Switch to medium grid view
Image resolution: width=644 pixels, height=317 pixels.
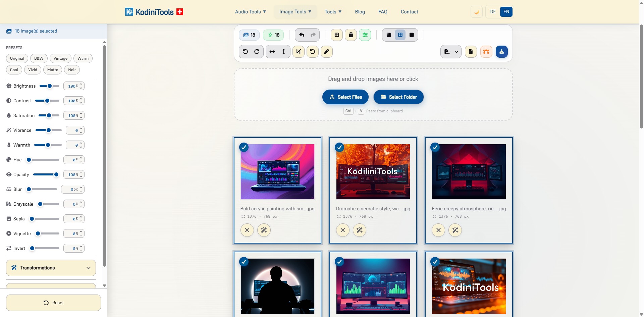click(400, 35)
